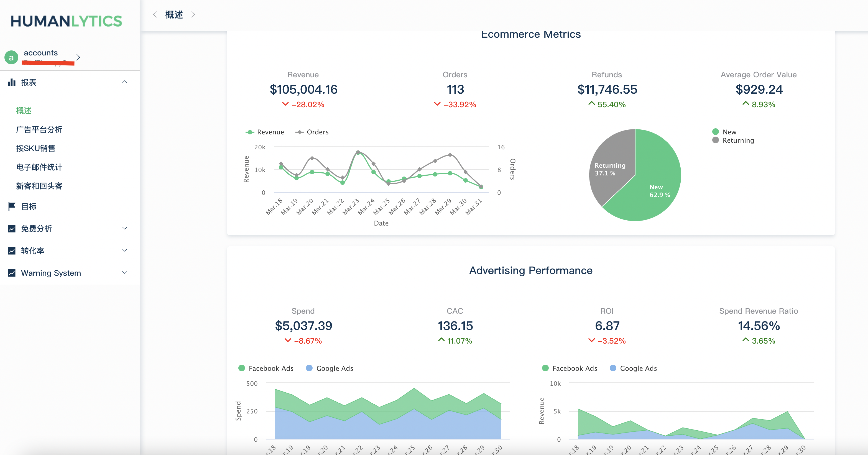Open 按SKU销售 report page

tap(36, 149)
